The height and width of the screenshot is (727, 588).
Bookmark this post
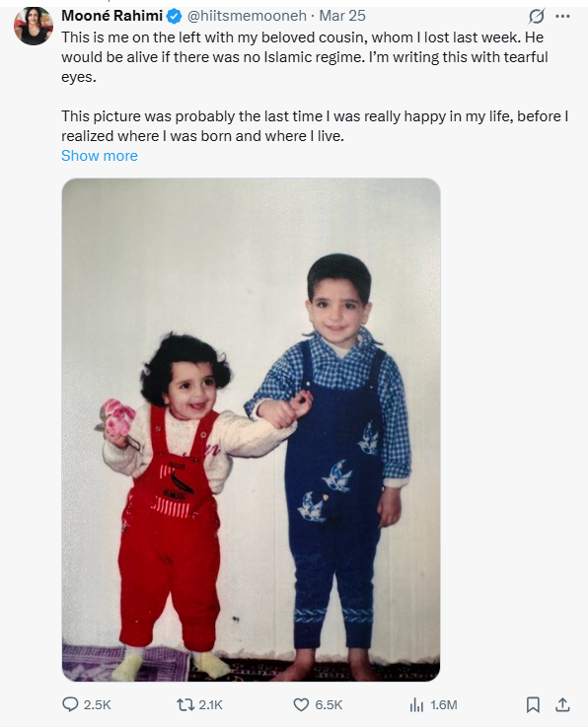click(x=533, y=704)
